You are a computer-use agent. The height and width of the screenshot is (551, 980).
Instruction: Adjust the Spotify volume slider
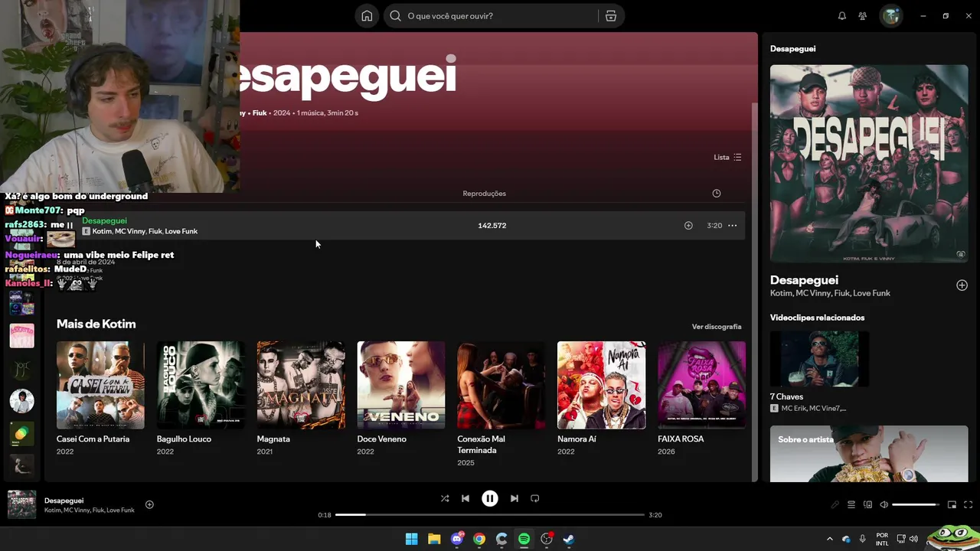click(x=915, y=505)
